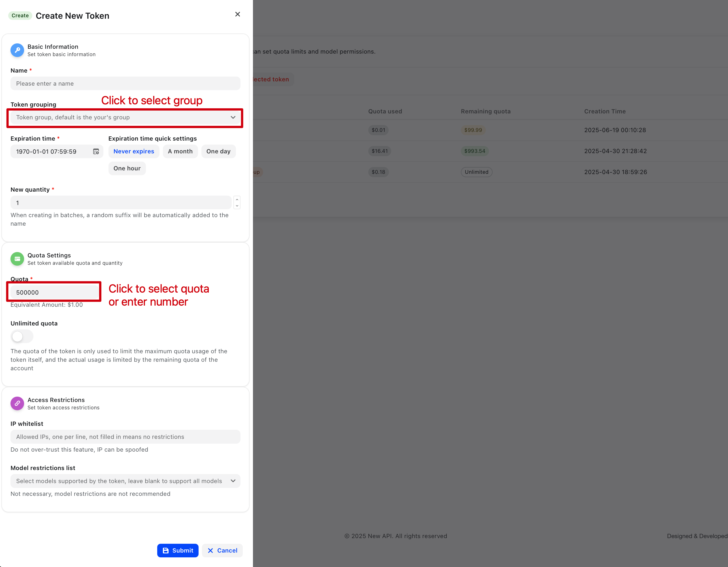Enable the Unlimited quota switch
The width and height of the screenshot is (728, 567).
point(22,336)
